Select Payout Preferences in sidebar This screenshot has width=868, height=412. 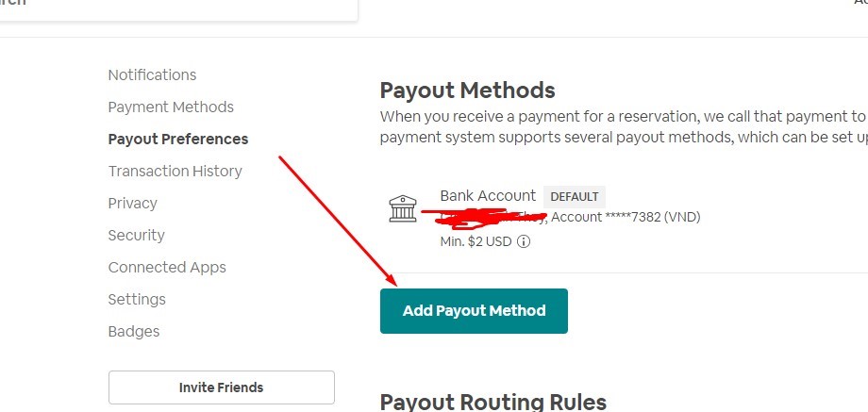pos(178,139)
